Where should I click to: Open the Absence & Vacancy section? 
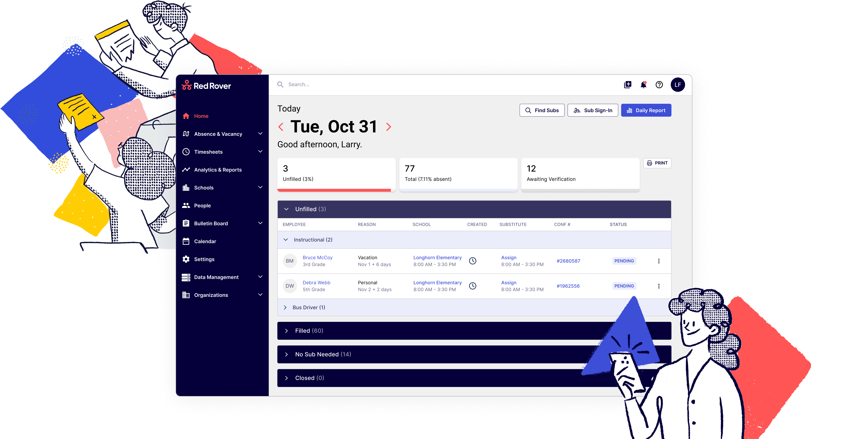219,134
